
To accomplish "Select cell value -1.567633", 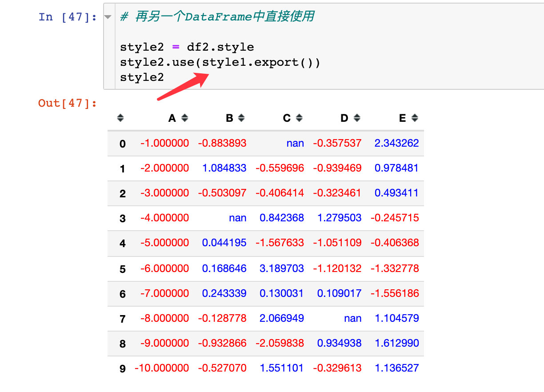I will tap(280, 243).
